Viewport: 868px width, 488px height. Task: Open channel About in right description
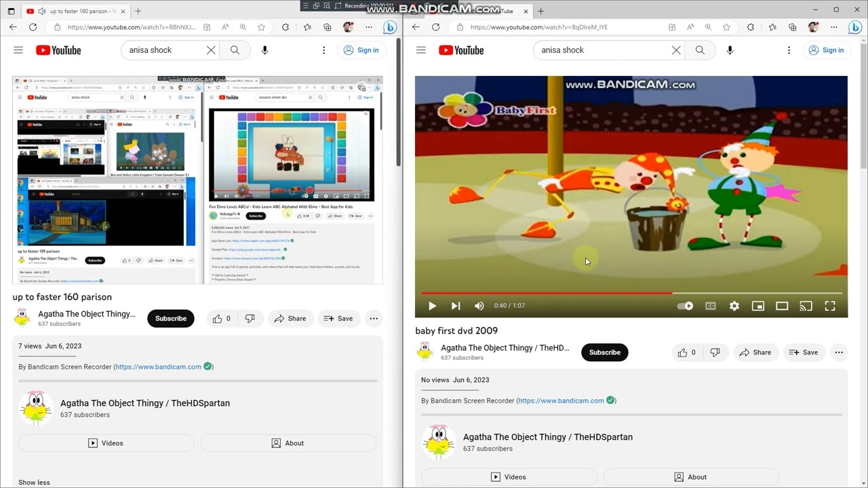[x=691, y=477]
